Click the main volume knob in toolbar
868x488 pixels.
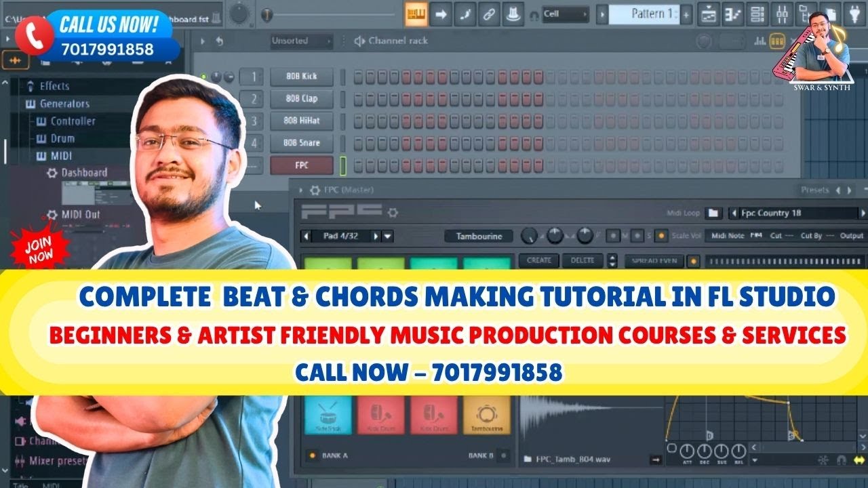239,14
